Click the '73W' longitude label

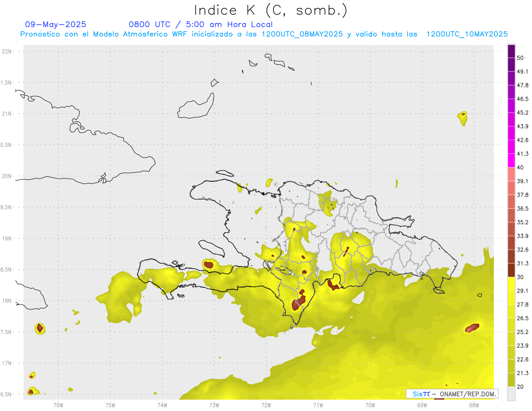[x=214, y=405]
